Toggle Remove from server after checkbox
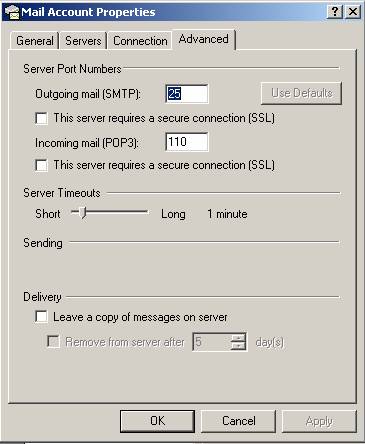 tap(53, 342)
